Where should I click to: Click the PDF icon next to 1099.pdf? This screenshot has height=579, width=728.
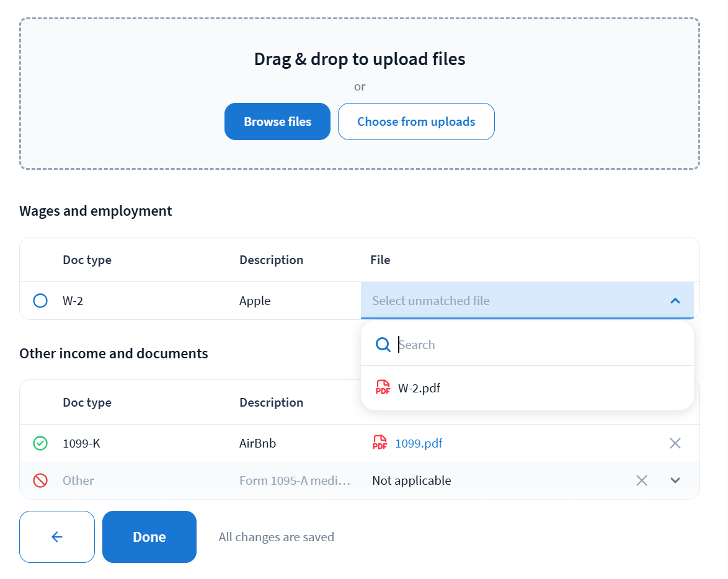point(380,443)
